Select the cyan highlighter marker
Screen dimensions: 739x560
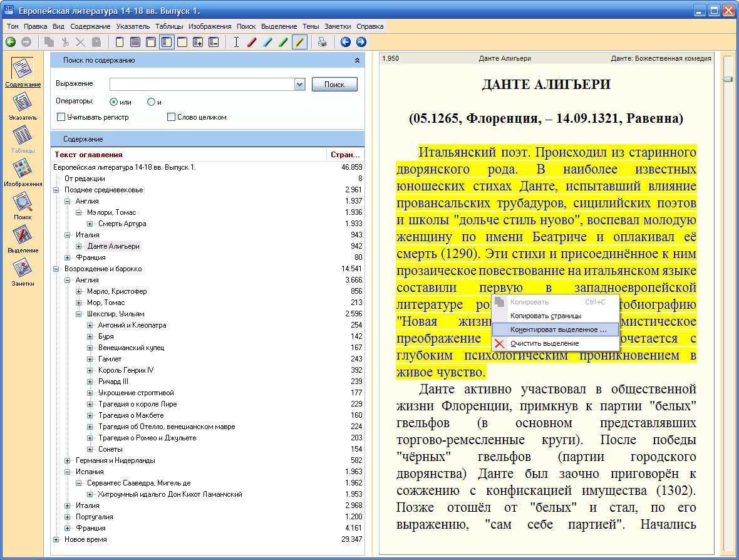click(267, 43)
